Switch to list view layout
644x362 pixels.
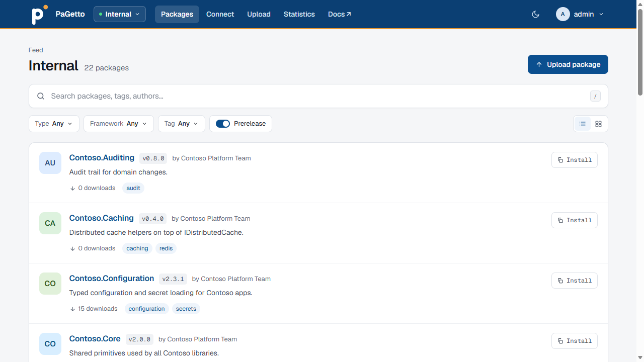tap(583, 124)
